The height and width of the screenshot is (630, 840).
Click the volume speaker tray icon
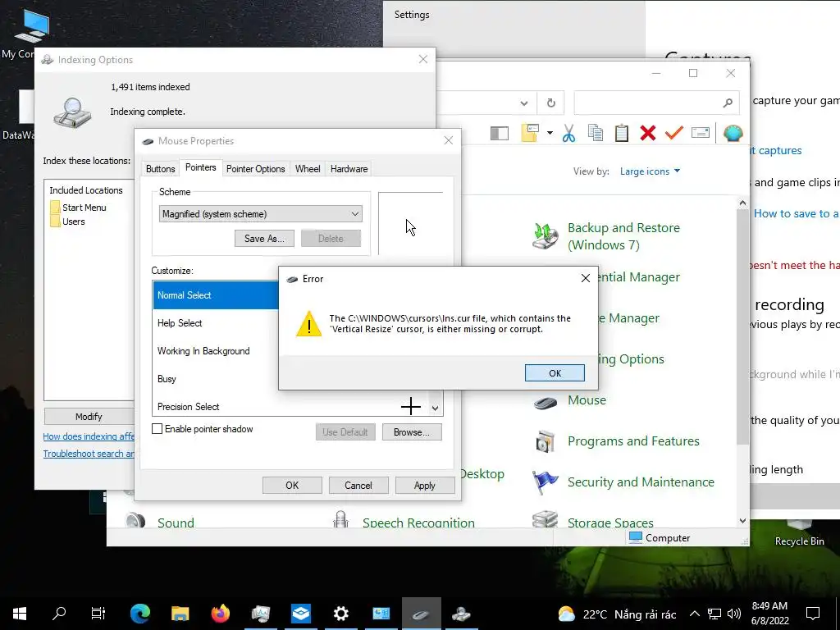click(734, 614)
